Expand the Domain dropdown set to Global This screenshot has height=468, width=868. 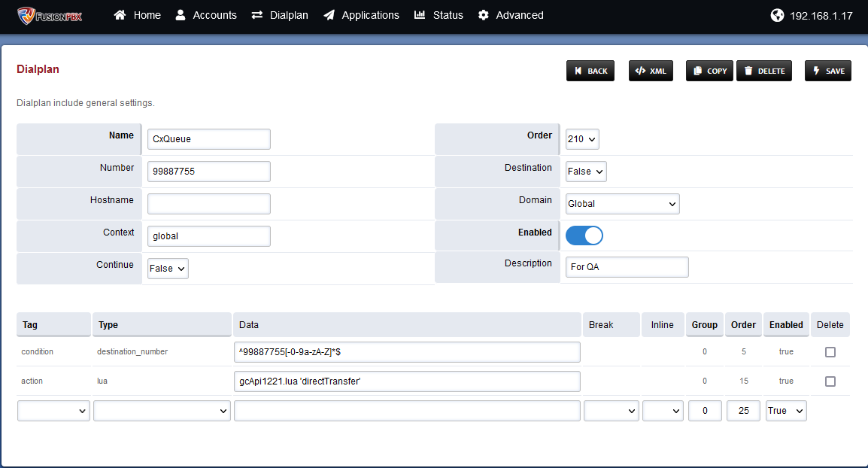coord(622,204)
